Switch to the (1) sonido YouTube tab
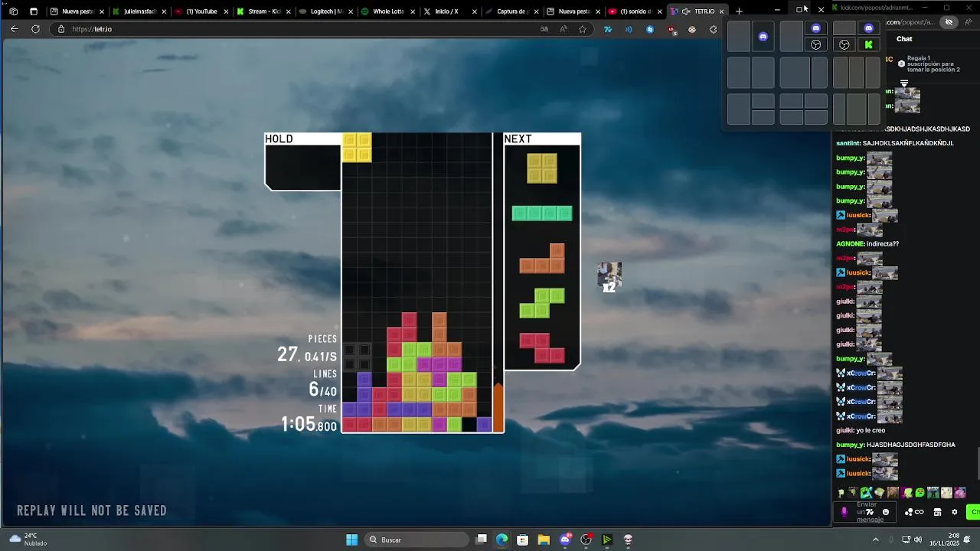980x551 pixels. 636,11
